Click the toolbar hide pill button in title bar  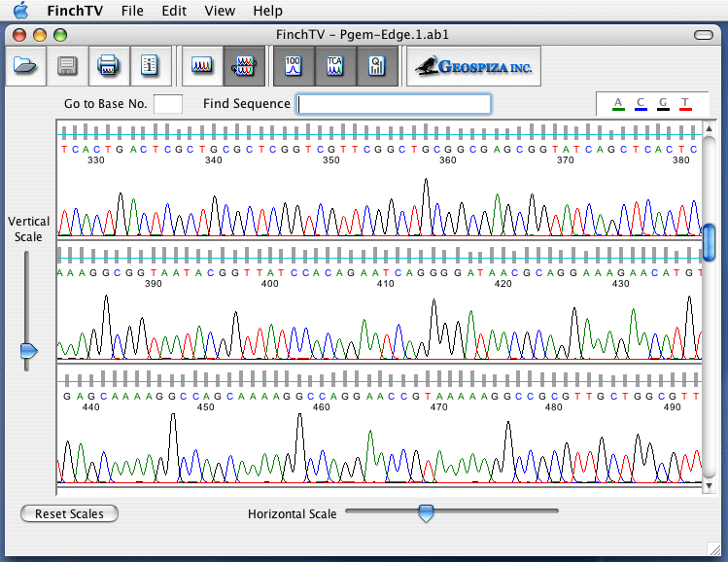[704, 35]
